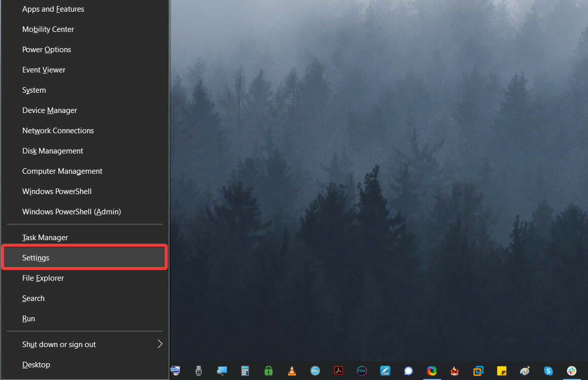Run Windows PowerShell (Admin)
Viewport: 588px width, 380px height.
[x=85, y=211]
